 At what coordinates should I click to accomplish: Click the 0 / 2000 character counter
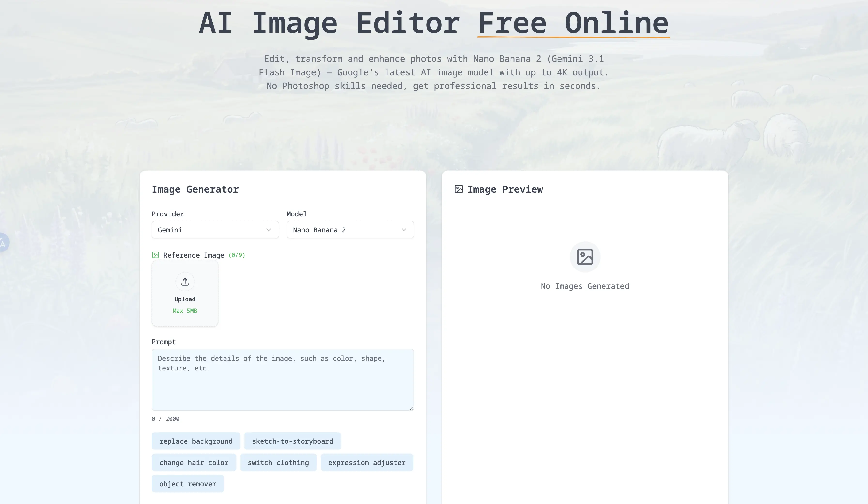165,419
